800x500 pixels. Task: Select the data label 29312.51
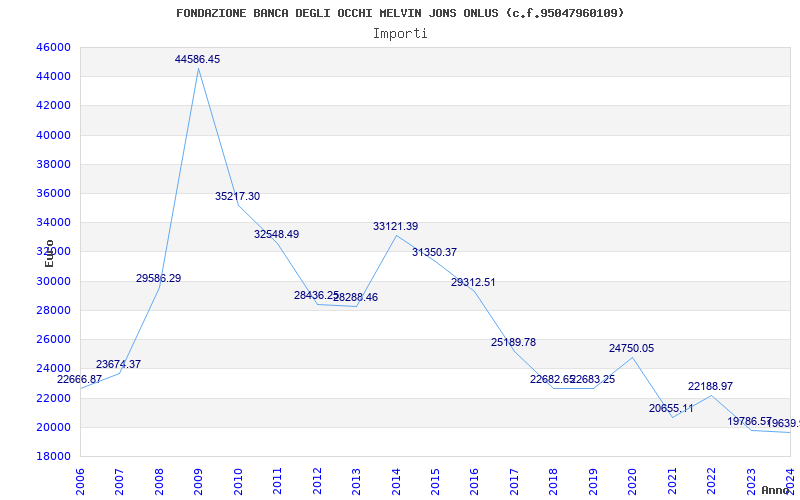click(x=473, y=283)
